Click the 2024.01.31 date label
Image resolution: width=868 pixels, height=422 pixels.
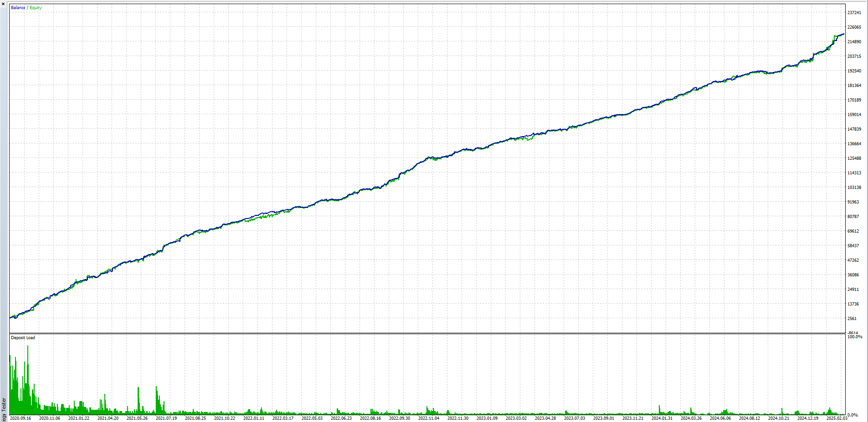pos(662,418)
